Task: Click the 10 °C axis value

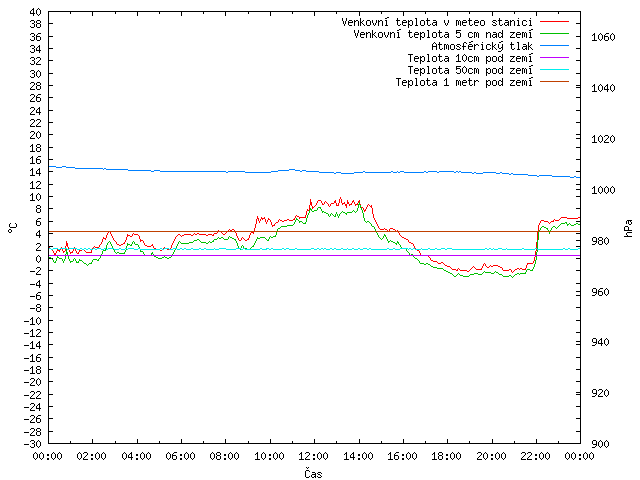Action: tap(36, 197)
